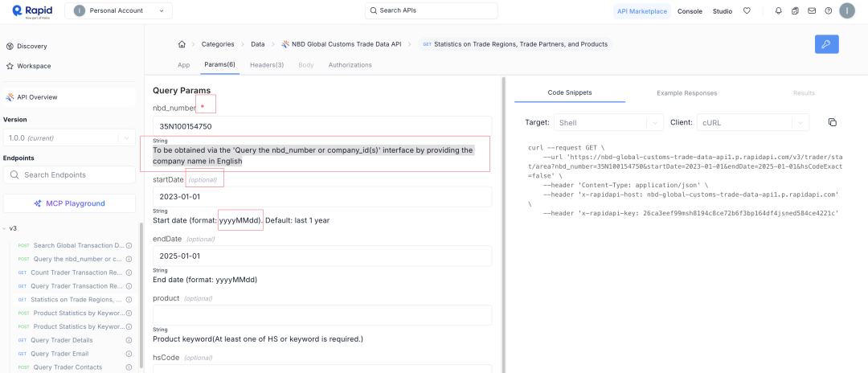Image resolution: width=868 pixels, height=373 pixels.
Task: Open notifications bell icon
Action: pos(779,10)
